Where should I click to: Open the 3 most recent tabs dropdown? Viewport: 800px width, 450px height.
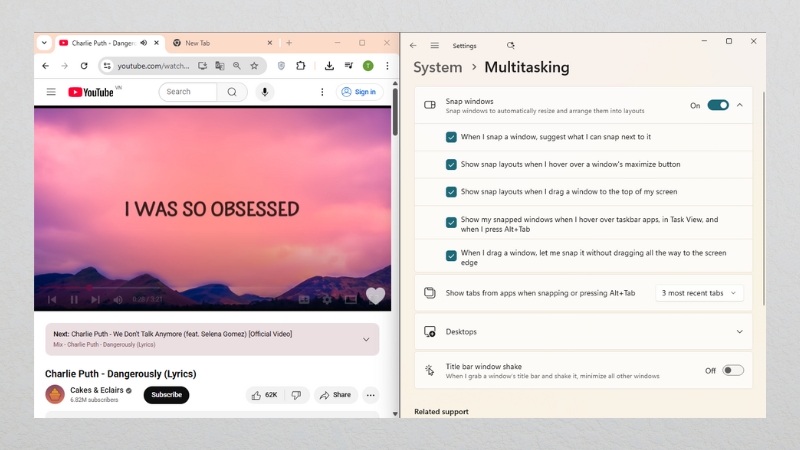tap(699, 293)
